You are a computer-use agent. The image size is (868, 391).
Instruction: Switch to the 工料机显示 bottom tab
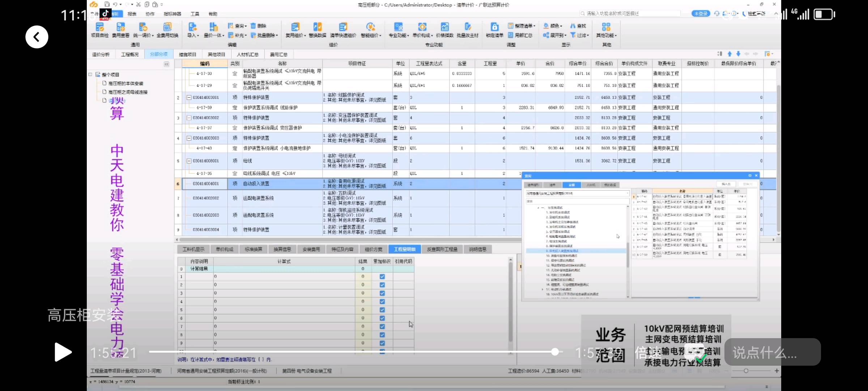tap(193, 249)
